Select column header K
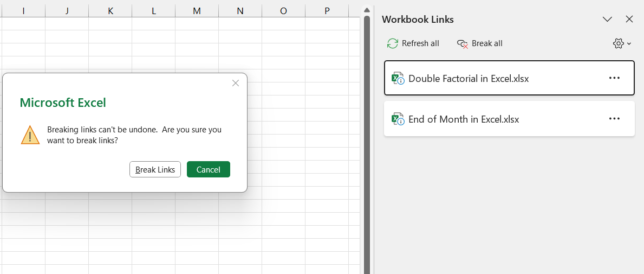The image size is (644, 274). 110,11
